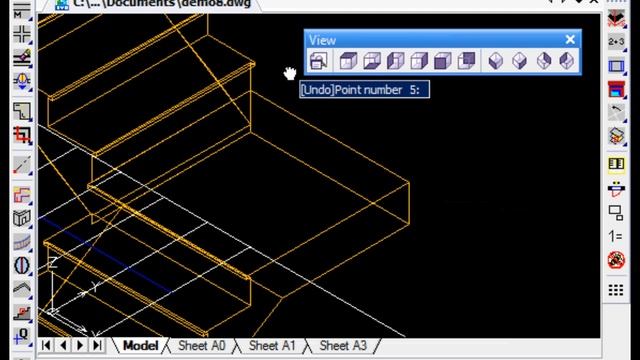Select NW Isometric view icon
The width and height of the screenshot is (640, 360).
[567, 61]
